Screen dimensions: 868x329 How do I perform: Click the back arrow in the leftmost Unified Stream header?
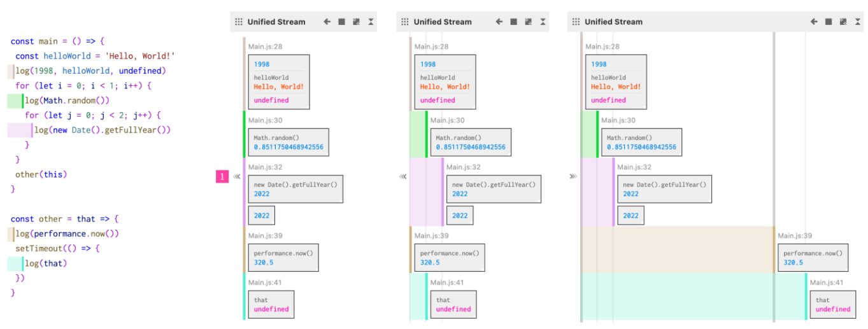point(327,22)
